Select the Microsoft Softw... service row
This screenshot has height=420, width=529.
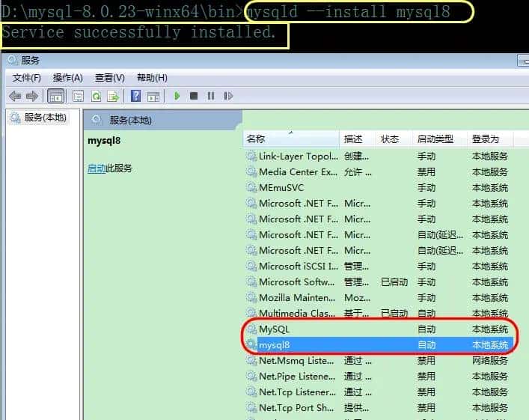(378, 282)
